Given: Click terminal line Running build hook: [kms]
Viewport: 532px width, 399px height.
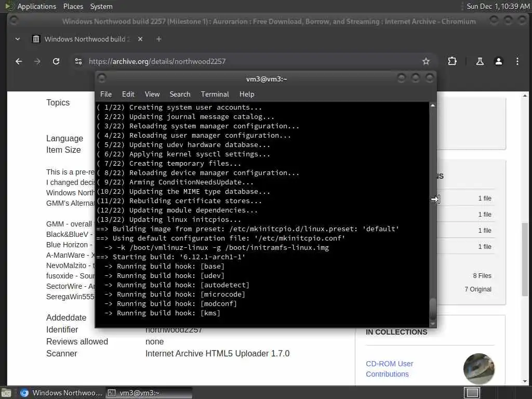Looking at the screenshot, I should coord(162,313).
